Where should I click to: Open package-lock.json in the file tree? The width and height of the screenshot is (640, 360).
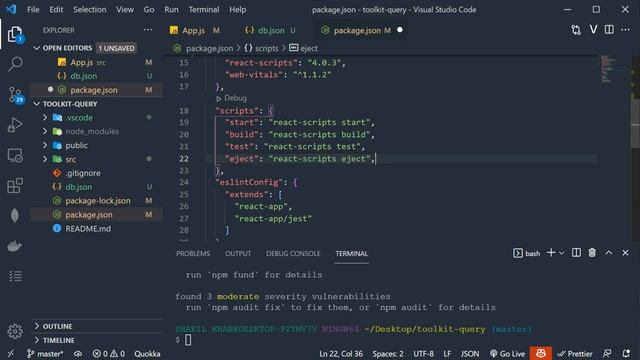click(x=98, y=201)
